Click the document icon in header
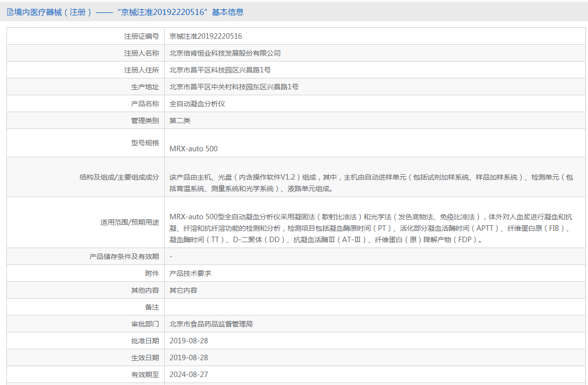The height and width of the screenshot is (385, 588). click(10, 12)
